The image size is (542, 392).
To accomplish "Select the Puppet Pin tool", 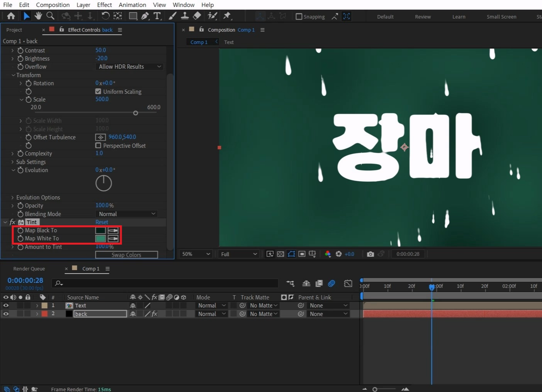I will [x=227, y=16].
